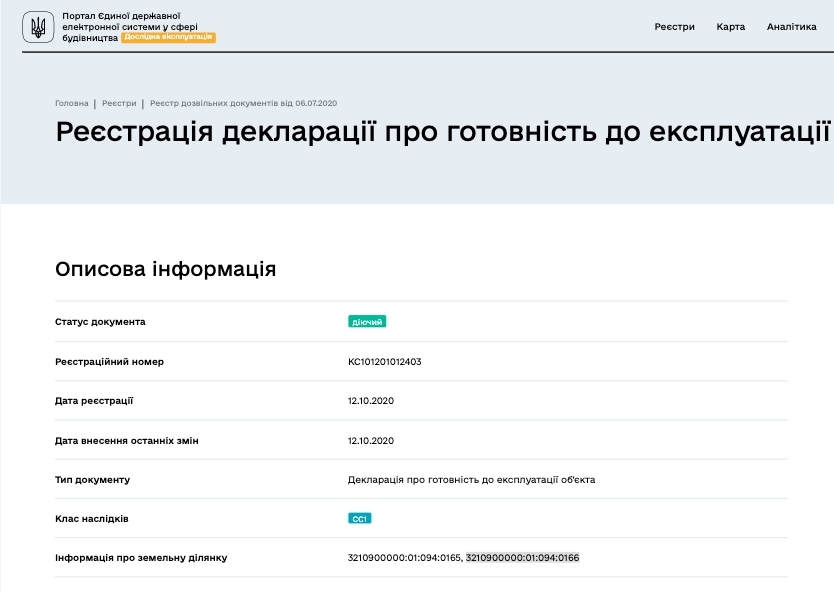Open the Карта navigation menu item
834x593 pixels.
[730, 27]
